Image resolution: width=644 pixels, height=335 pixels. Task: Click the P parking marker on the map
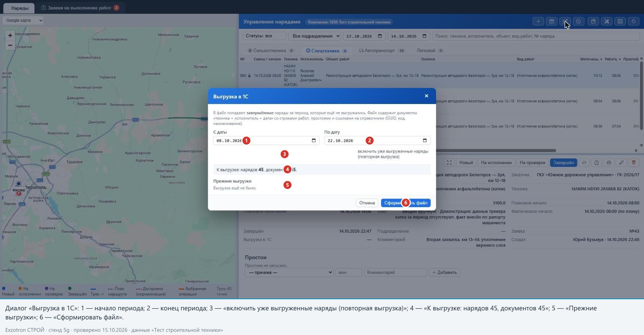pos(18,193)
